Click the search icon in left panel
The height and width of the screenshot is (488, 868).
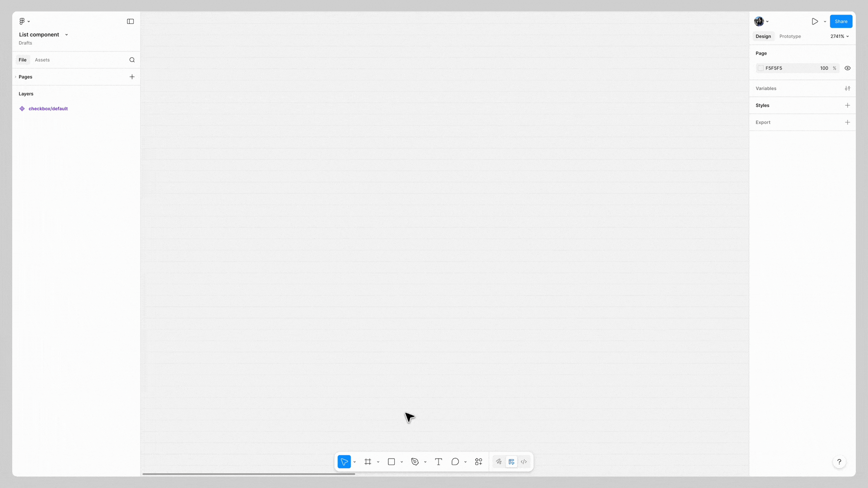click(x=132, y=60)
